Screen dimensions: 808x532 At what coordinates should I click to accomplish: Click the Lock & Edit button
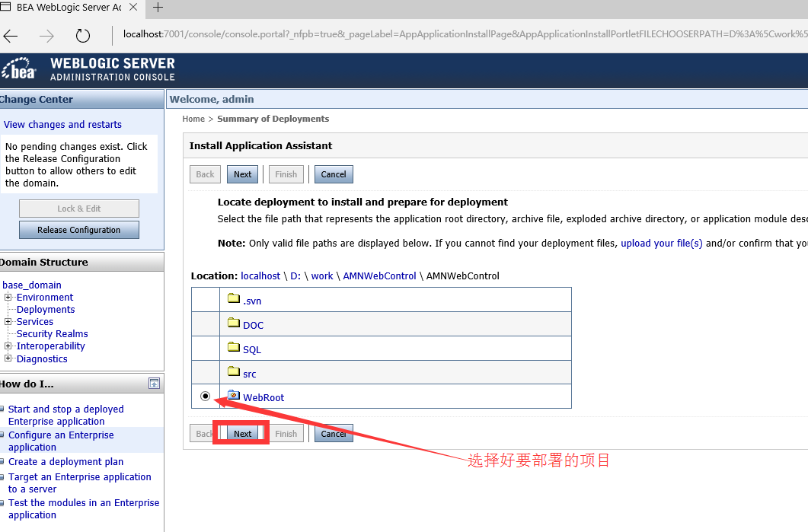click(x=79, y=209)
